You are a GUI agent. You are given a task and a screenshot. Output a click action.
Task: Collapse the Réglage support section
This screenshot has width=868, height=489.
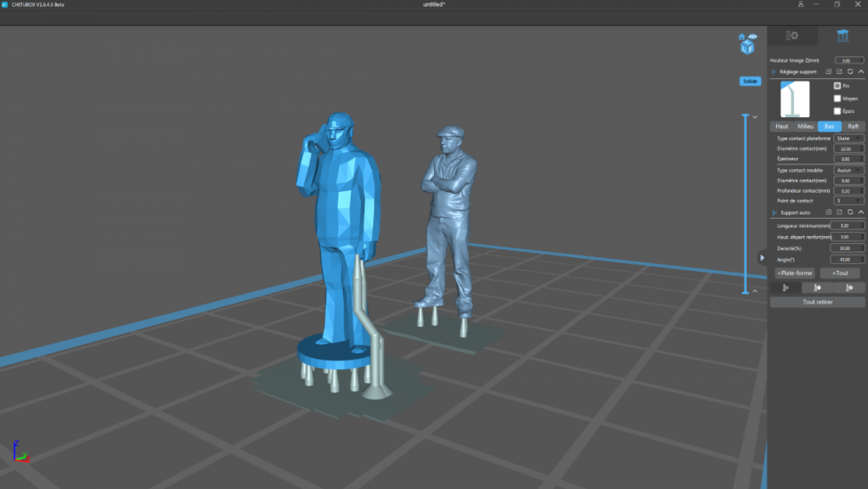pyautogui.click(x=861, y=71)
